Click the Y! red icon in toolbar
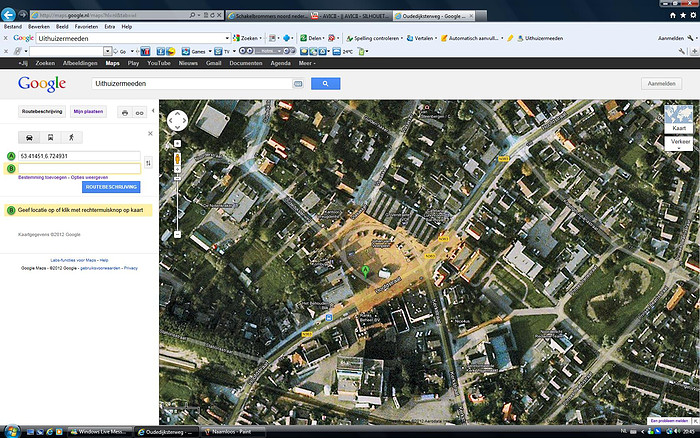700x438 pixels. 145,51
